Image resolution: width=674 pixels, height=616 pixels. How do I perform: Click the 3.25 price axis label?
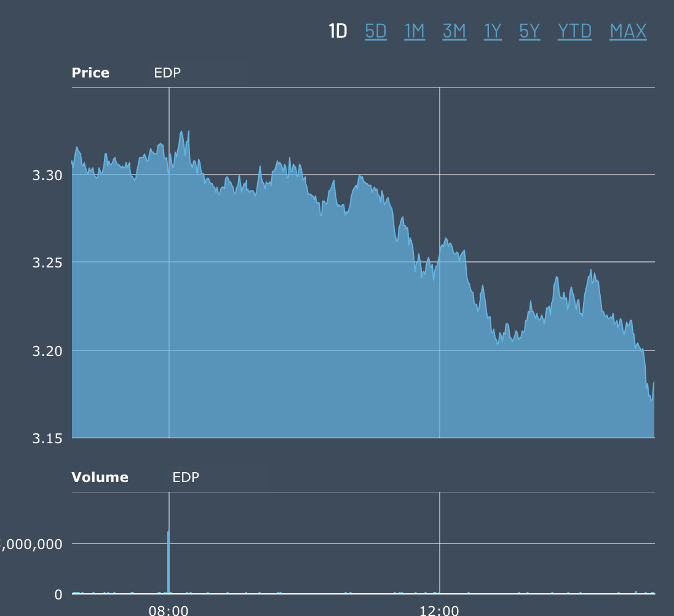(47, 263)
